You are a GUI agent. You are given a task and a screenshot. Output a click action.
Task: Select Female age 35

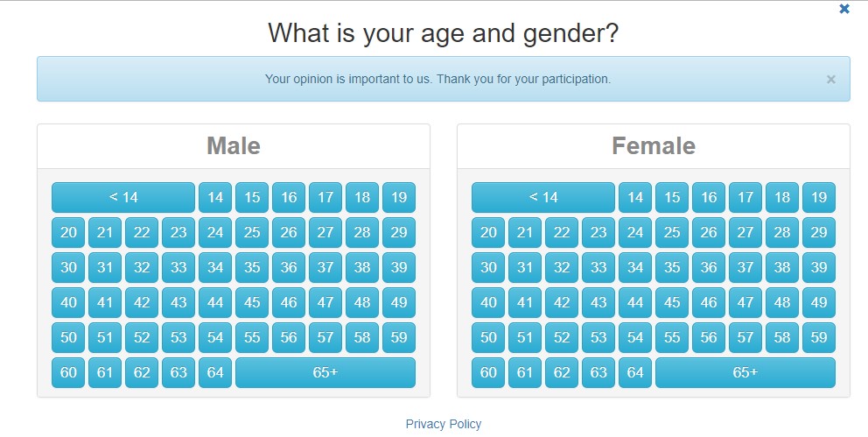coord(672,267)
